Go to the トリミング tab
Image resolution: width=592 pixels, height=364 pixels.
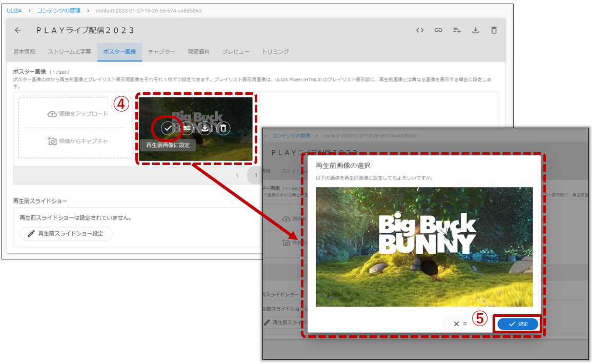(275, 52)
